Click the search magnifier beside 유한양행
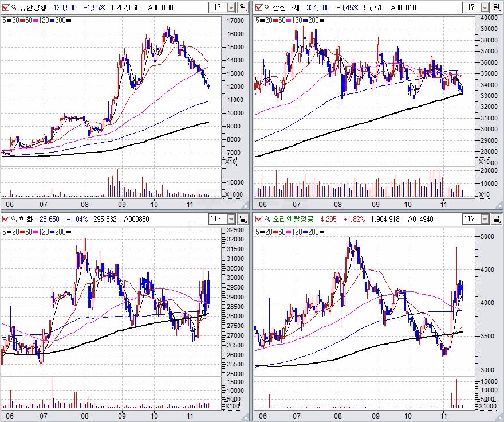The width and height of the screenshot is (504, 422). (14, 7)
